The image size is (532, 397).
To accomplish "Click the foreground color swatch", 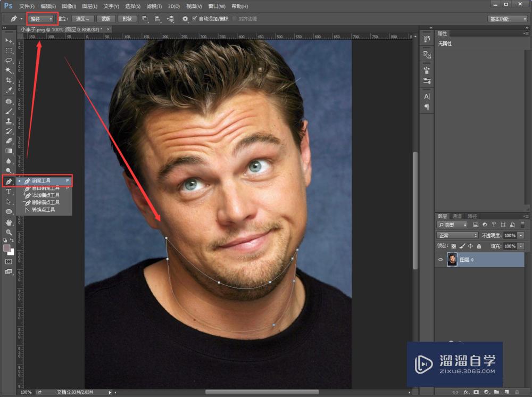I will coord(7,249).
